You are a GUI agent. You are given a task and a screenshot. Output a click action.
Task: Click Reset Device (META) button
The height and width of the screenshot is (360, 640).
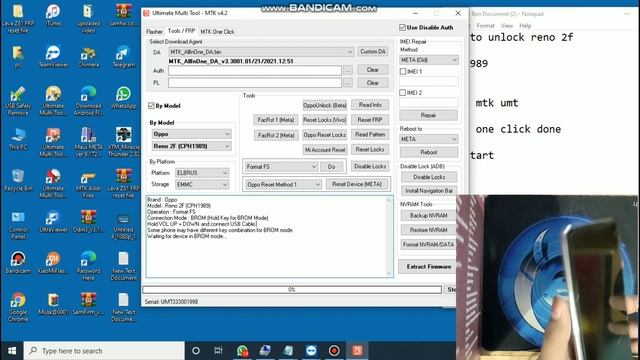tap(357, 184)
